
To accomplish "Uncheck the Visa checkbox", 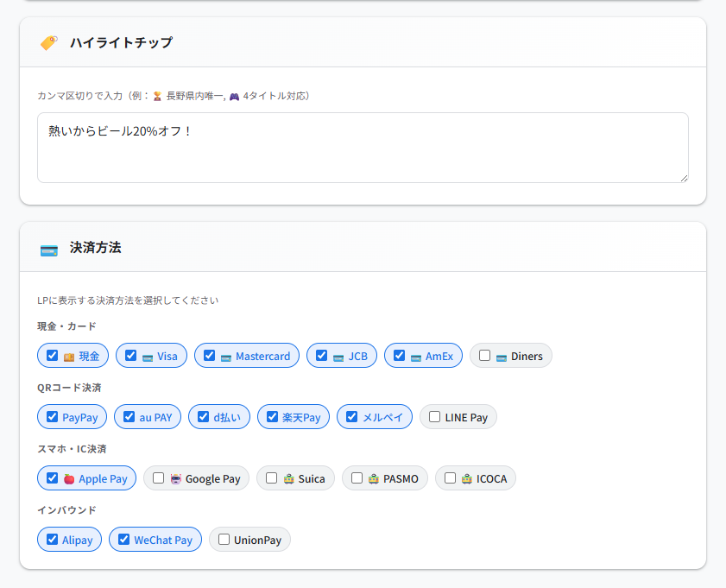I will tap(130, 356).
